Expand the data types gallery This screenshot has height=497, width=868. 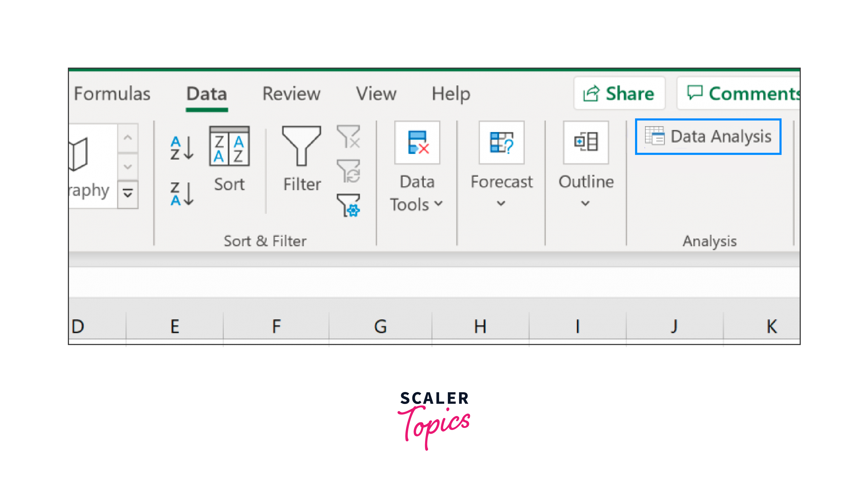pyautogui.click(x=128, y=194)
